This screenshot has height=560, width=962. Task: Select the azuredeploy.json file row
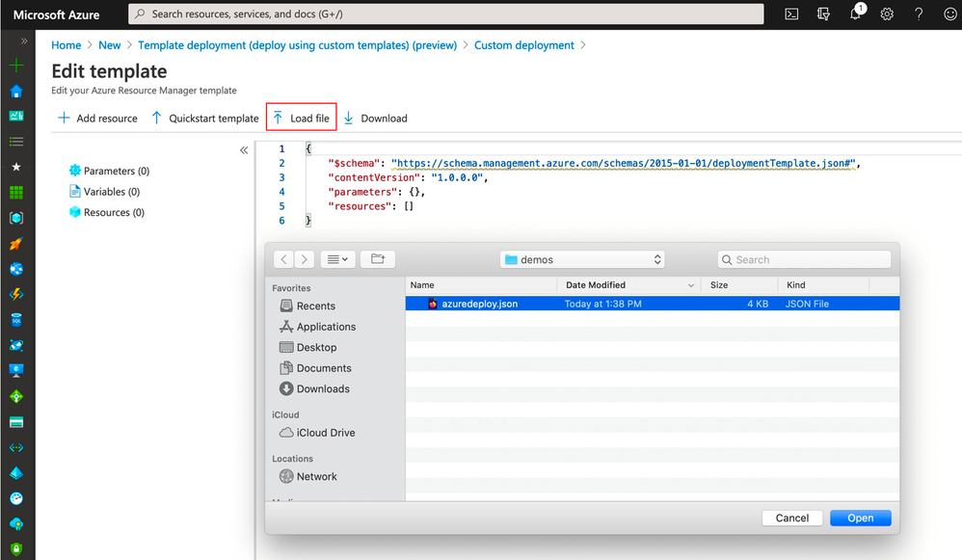pyautogui.click(x=653, y=304)
